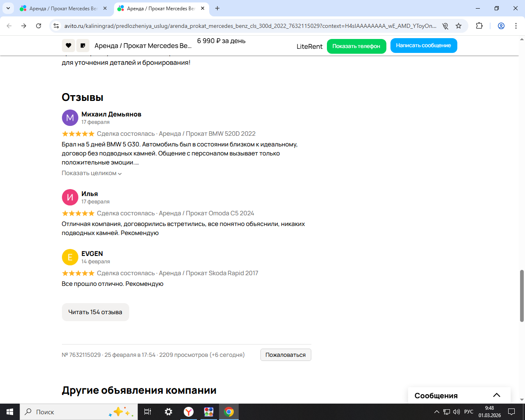Click the page vertical scrollbar thumb
Image resolution: width=525 pixels, height=420 pixels.
tap(522, 296)
